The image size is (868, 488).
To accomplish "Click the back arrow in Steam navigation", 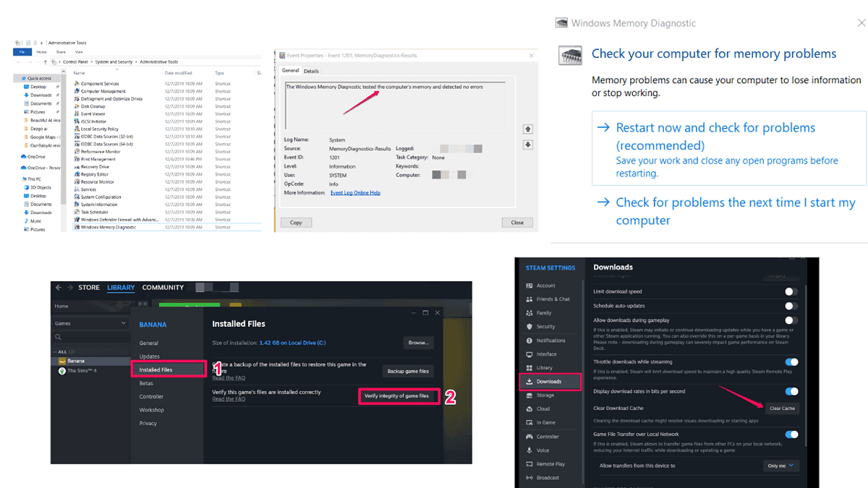I will click(x=59, y=288).
